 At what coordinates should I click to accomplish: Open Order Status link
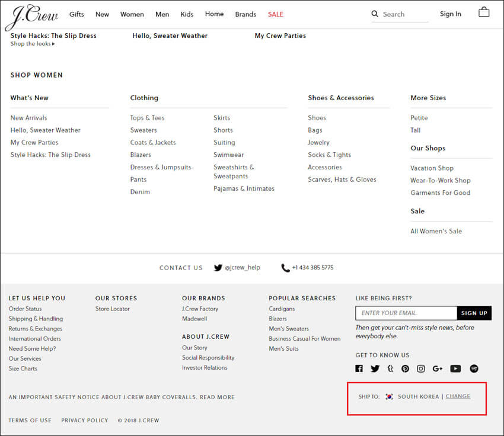[25, 309]
